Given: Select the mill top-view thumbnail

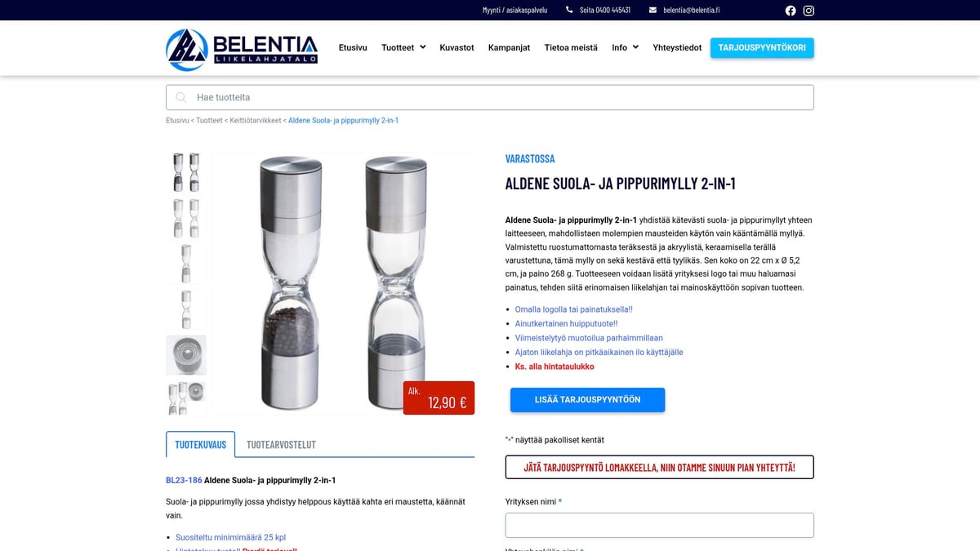Looking at the screenshot, I should [186, 355].
